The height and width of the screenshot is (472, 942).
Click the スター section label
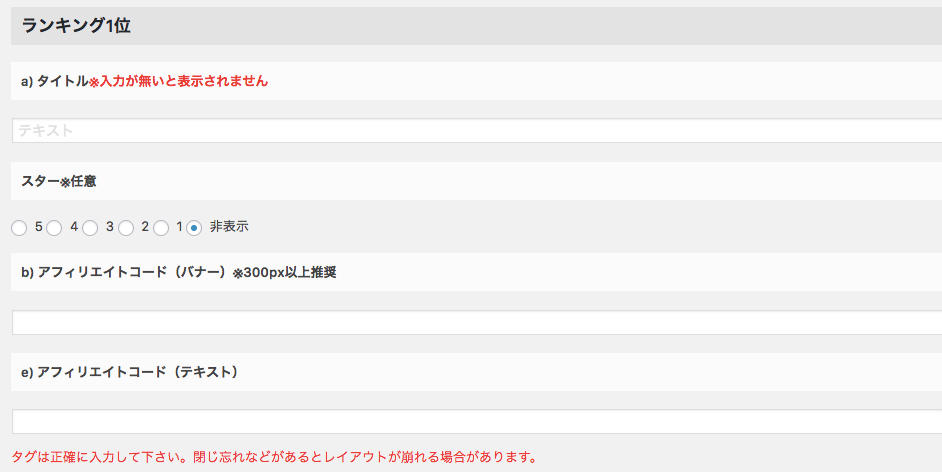point(40,181)
